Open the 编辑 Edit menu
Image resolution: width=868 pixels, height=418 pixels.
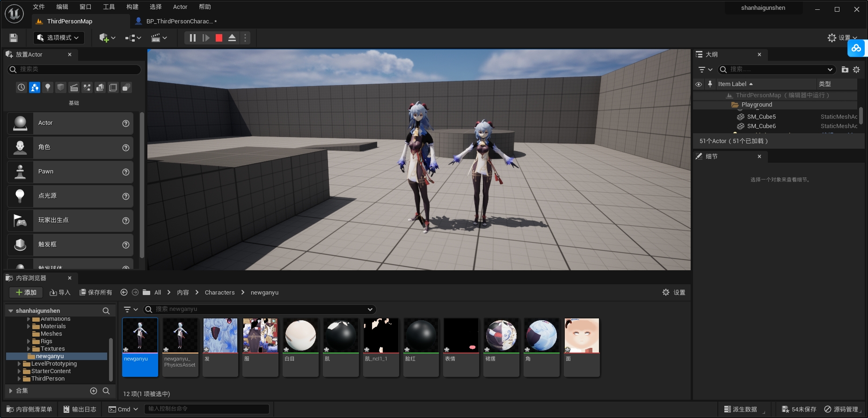tap(62, 7)
